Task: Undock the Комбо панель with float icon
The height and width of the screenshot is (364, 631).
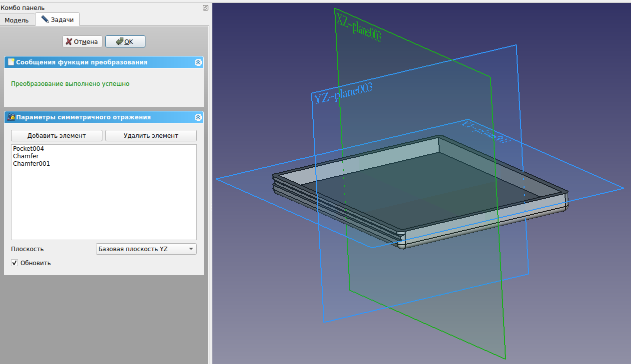Action: tap(205, 7)
